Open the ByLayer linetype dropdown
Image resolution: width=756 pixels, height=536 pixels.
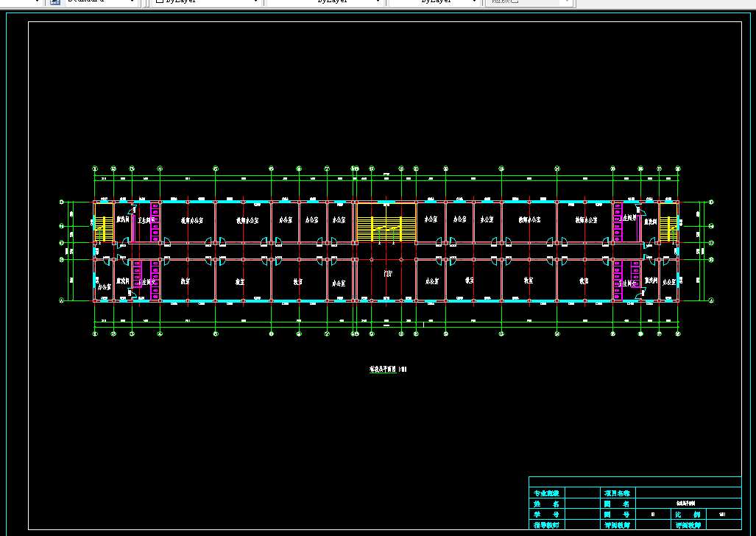pyautogui.click(x=325, y=1)
